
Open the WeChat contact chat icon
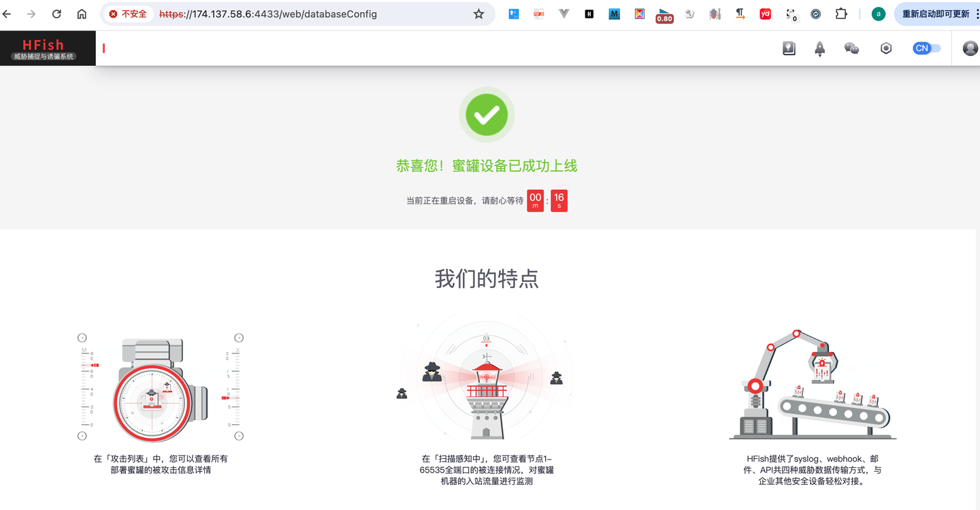[851, 48]
